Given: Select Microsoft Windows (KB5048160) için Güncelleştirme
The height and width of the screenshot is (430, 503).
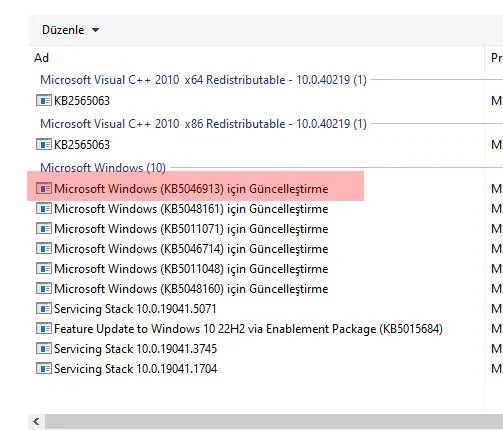Looking at the screenshot, I should point(191,289).
